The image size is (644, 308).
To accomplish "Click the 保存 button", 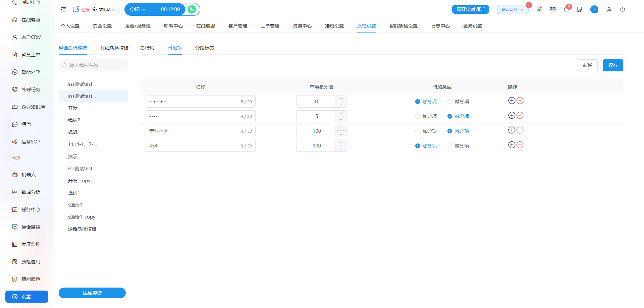I will coord(613,65).
